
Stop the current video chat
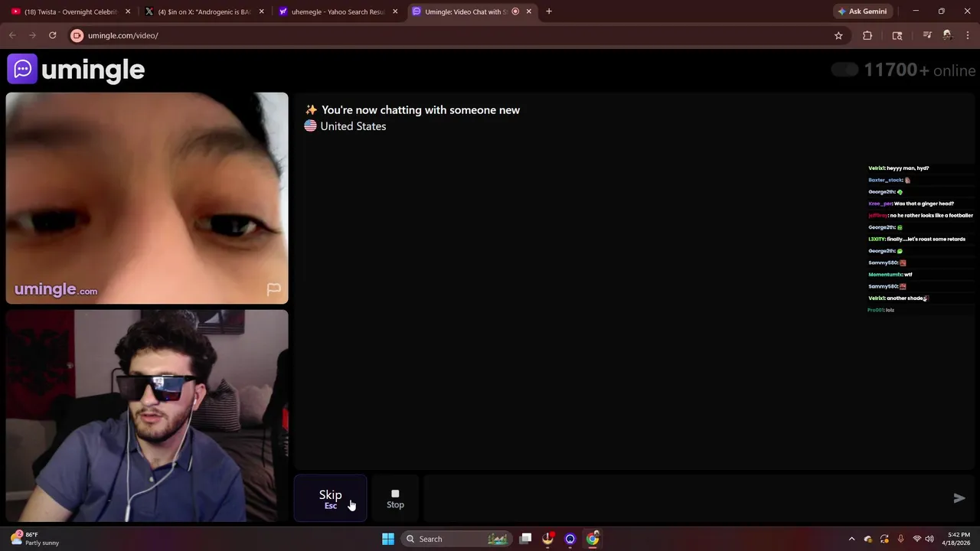pyautogui.click(x=395, y=498)
